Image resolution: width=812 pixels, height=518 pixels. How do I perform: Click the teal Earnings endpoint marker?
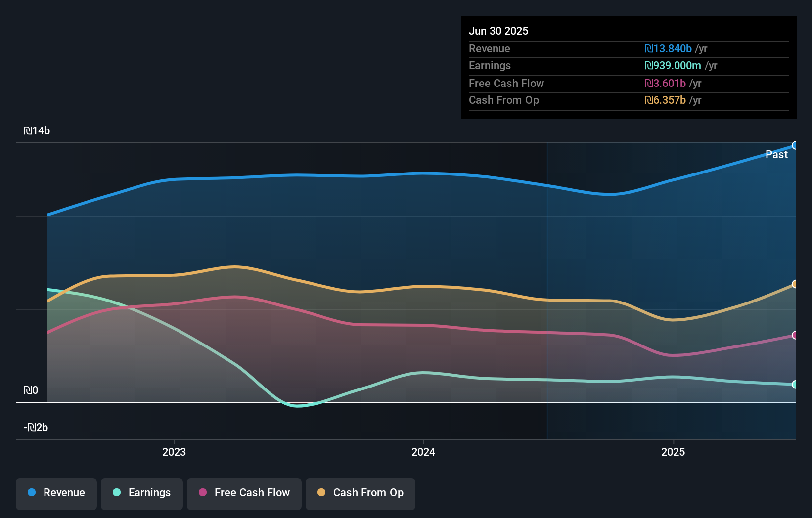pos(795,385)
